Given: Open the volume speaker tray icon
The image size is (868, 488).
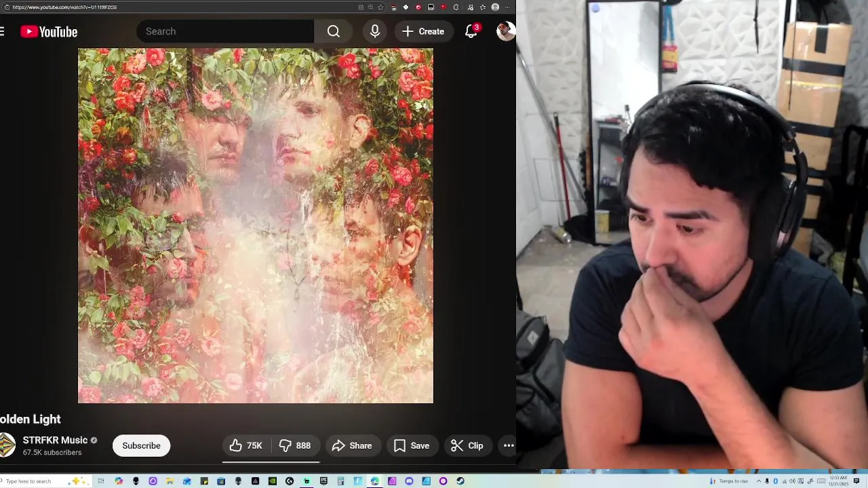Looking at the screenshot, I should (x=792, y=481).
